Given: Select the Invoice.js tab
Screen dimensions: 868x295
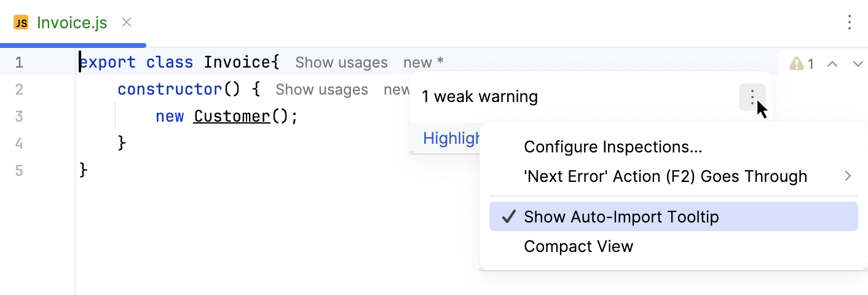Looking at the screenshot, I should click(x=72, y=23).
